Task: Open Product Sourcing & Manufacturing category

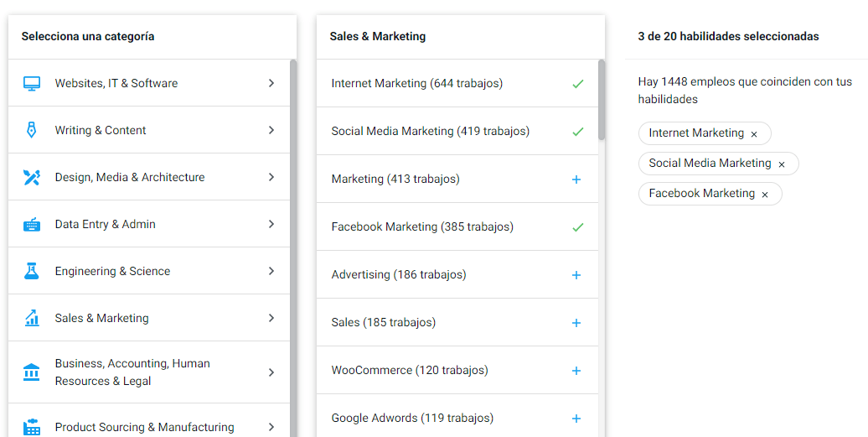Action: (149, 420)
